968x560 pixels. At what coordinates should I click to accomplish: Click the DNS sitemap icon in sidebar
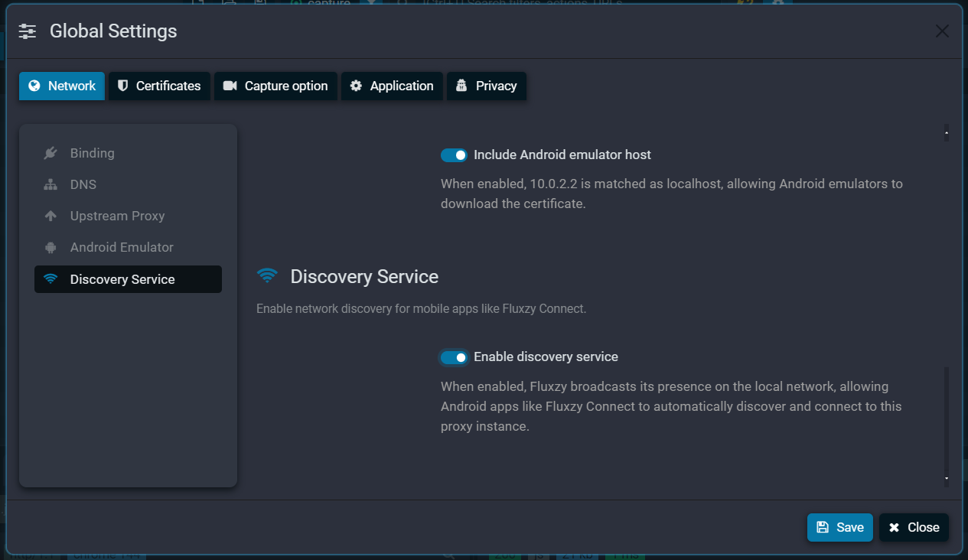[x=49, y=184]
